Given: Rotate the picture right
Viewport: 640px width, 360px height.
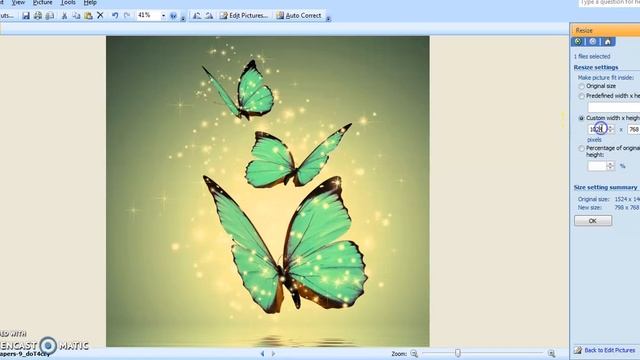Looking at the screenshot, I should (x=209, y=16).
